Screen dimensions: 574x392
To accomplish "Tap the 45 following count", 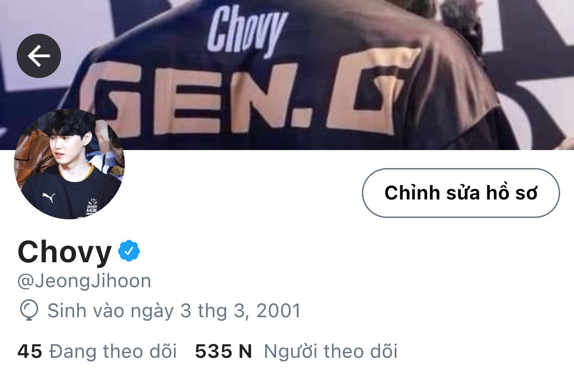I will (x=30, y=351).
